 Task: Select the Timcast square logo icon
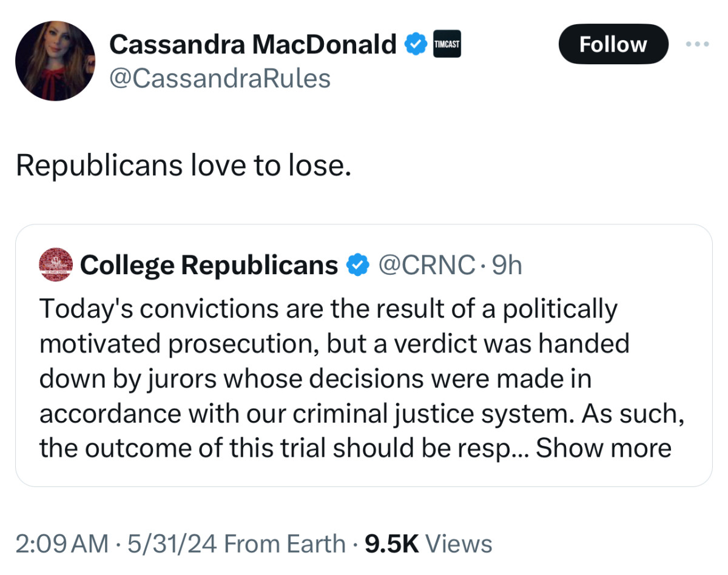(447, 43)
